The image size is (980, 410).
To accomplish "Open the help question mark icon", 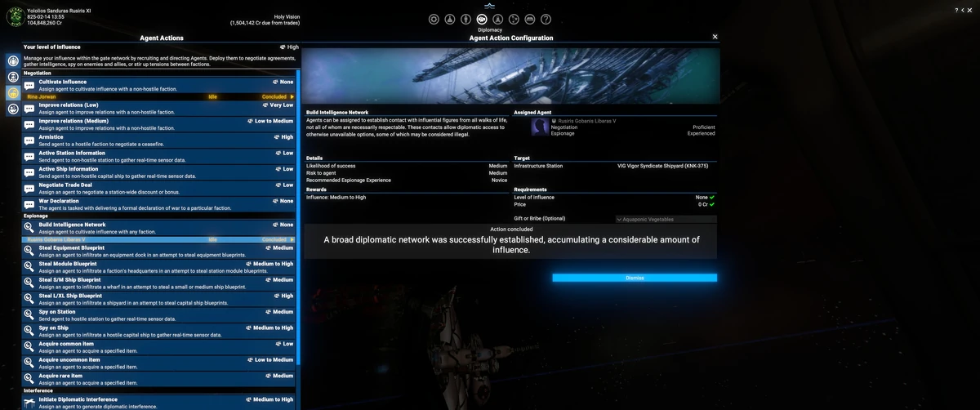I will point(546,19).
